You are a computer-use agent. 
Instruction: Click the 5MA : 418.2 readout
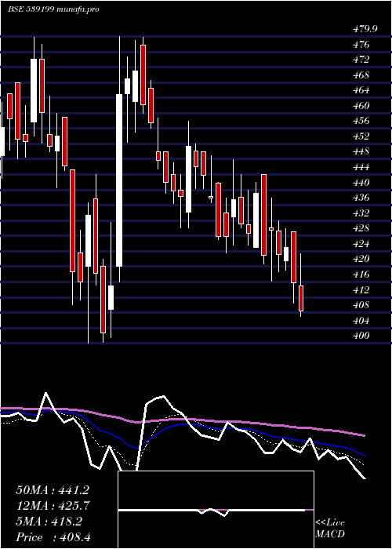click(x=49, y=522)
